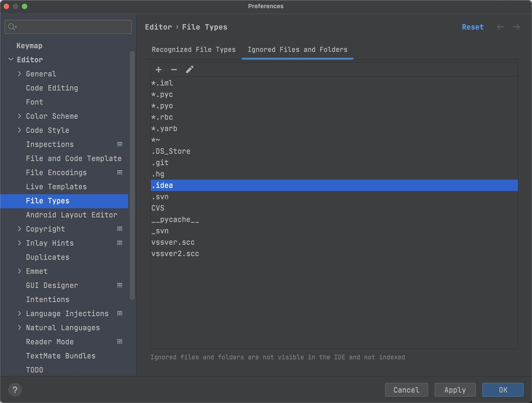Select Ignored Files and Folders tab
Image resolution: width=532 pixels, height=403 pixels.
pyautogui.click(x=297, y=50)
